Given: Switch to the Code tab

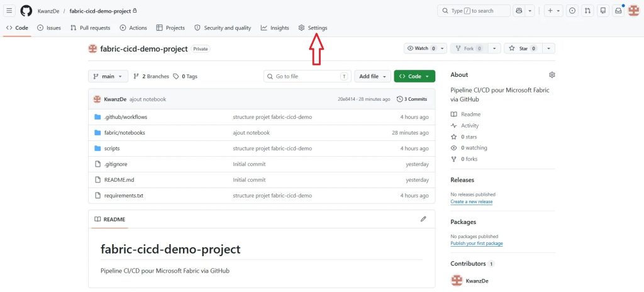Looking at the screenshot, I should [x=17, y=28].
